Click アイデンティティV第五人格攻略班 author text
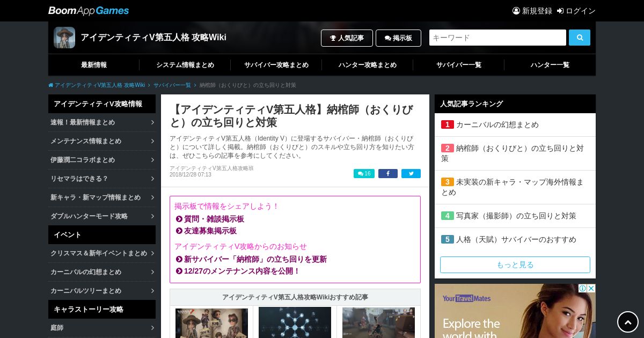This screenshot has height=338, width=644. 211,168
